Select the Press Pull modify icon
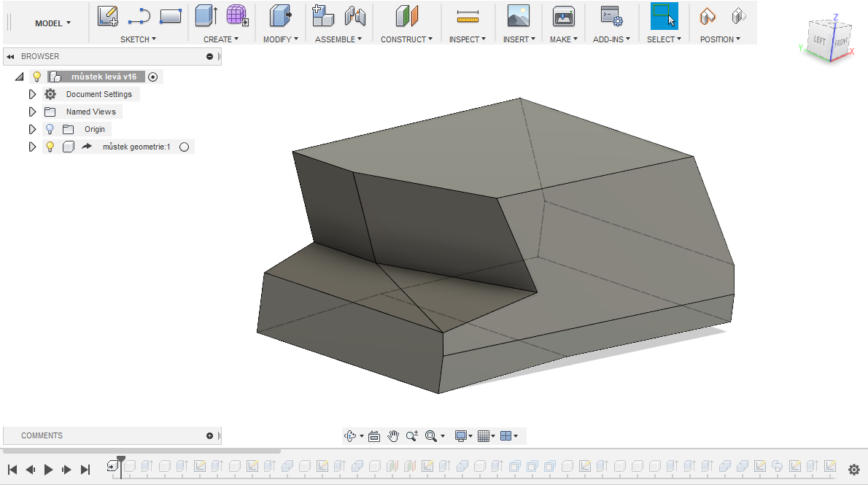Viewport: 868px width, 485px height. click(x=280, y=15)
